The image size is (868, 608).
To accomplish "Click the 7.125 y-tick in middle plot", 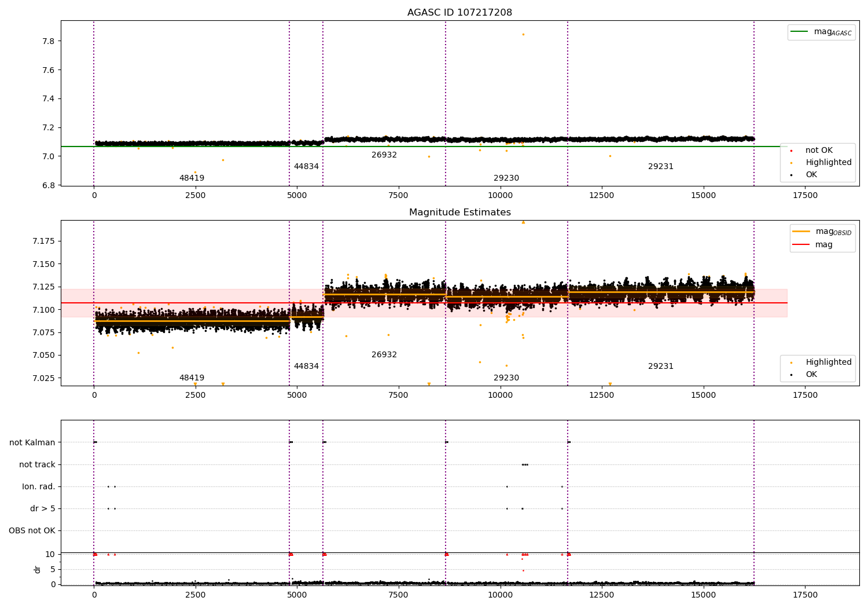I will coord(44,287).
